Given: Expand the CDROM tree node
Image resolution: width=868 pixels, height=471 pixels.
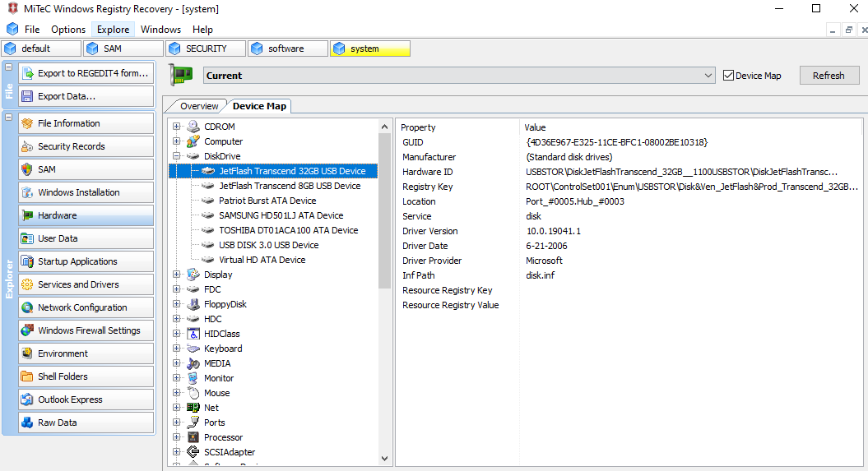Looking at the screenshot, I should (x=176, y=127).
